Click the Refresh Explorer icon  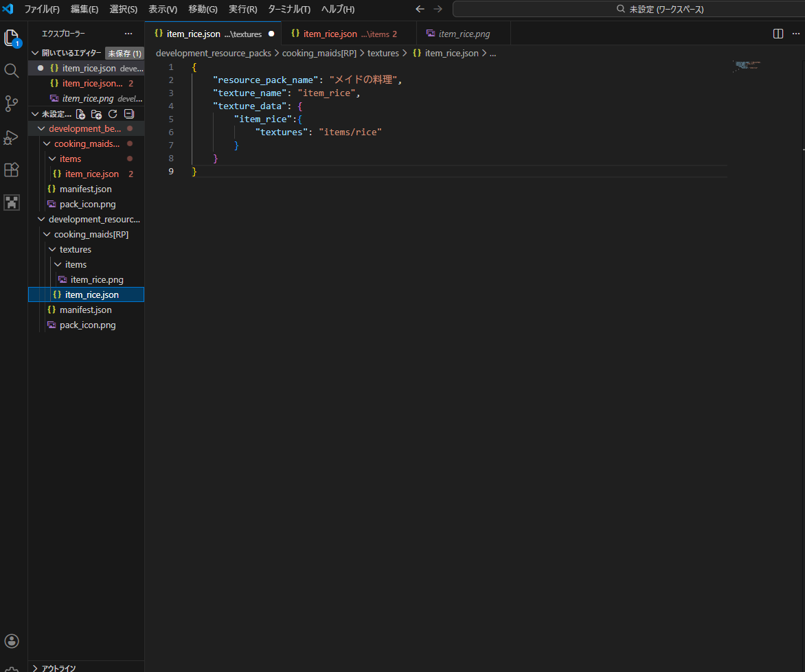(x=113, y=114)
